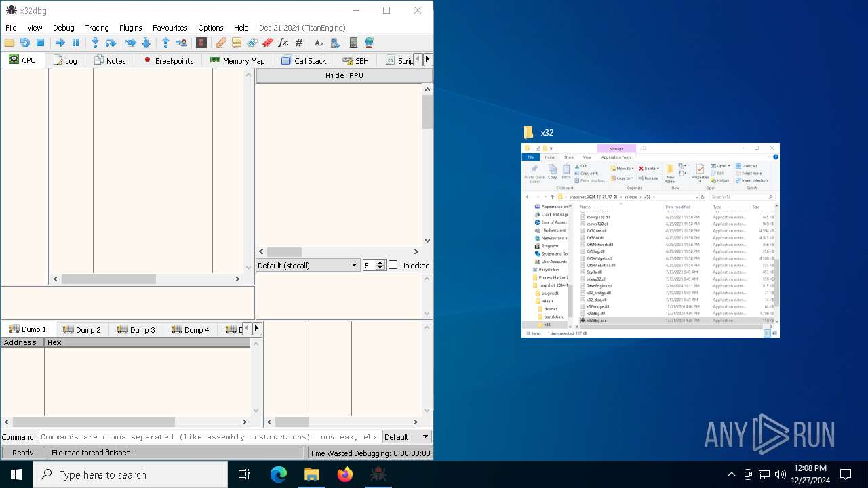
Task: Switch to the SEH tab
Action: pos(356,60)
